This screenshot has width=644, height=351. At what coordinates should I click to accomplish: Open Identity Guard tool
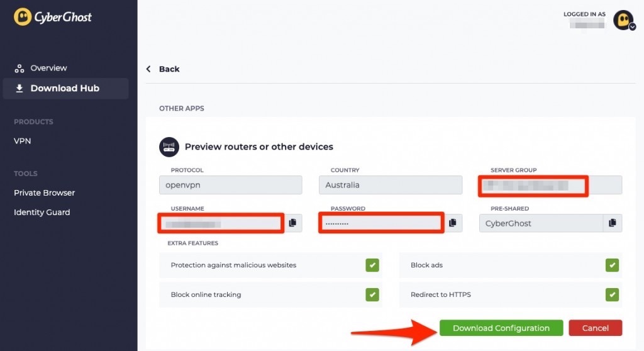tap(42, 213)
